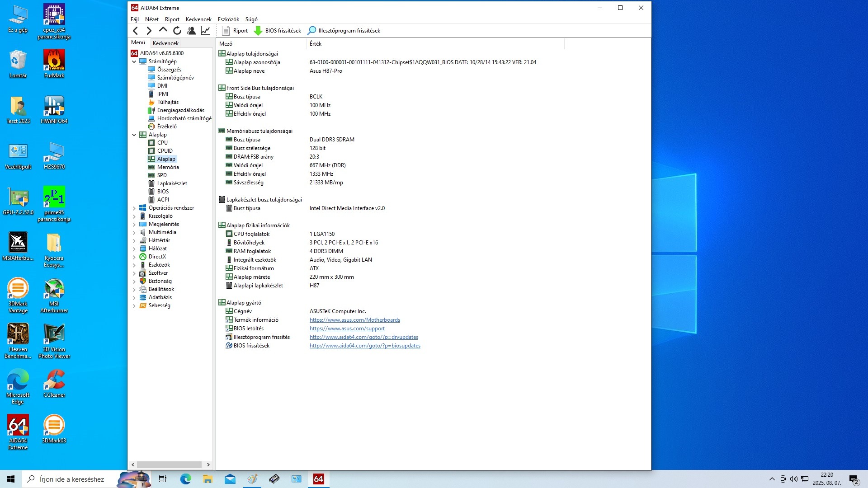Click the tree panel horizontal scrollbar
Image resolution: width=868 pixels, height=488 pixels.
pos(170,465)
